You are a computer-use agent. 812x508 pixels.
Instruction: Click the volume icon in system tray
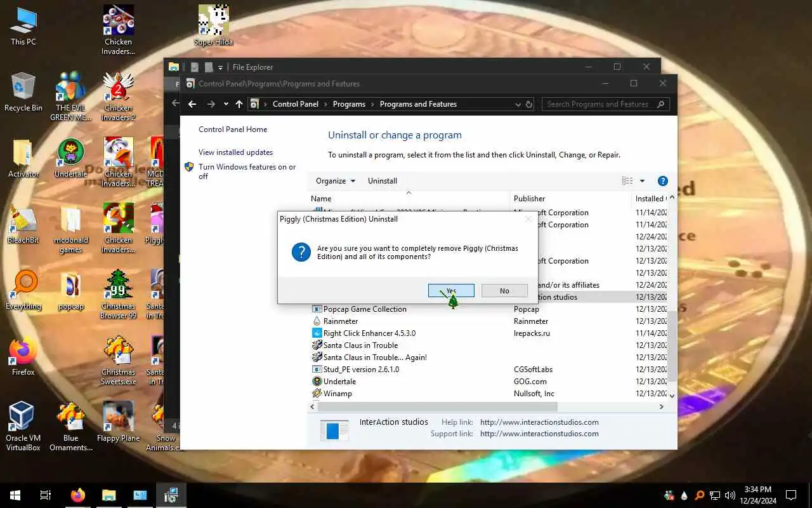tap(730, 495)
